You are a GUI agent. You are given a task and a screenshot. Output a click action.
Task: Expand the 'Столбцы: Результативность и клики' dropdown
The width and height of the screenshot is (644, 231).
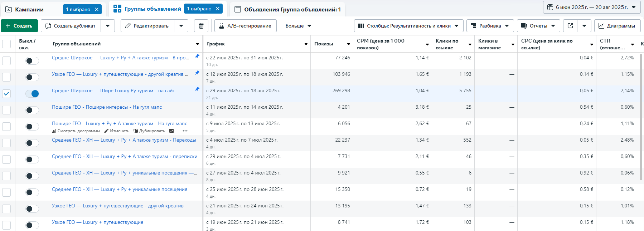tap(408, 26)
